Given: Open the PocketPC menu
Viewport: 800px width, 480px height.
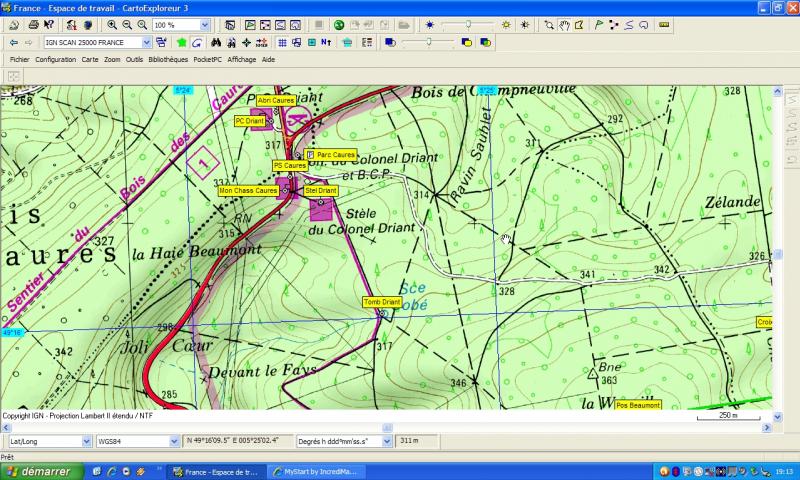Looking at the screenshot, I should pos(207,59).
